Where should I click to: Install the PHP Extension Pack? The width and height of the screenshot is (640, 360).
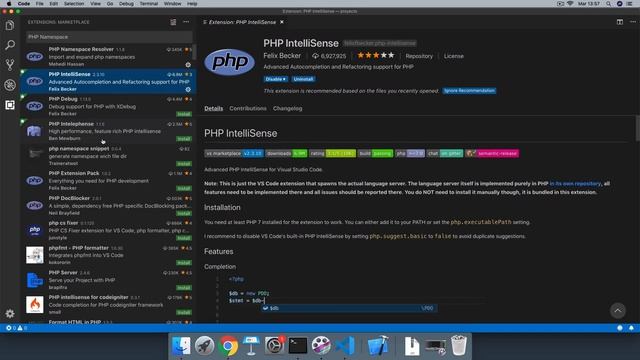(x=184, y=189)
